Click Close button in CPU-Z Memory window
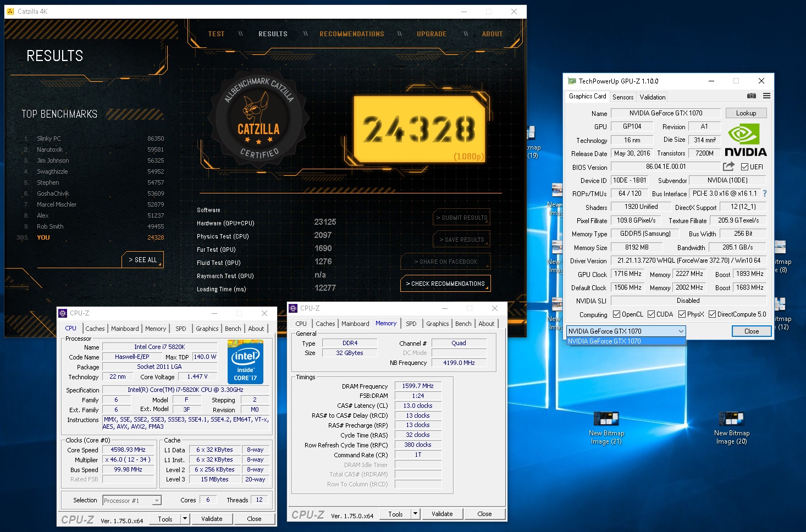806x532 pixels. tap(484, 514)
